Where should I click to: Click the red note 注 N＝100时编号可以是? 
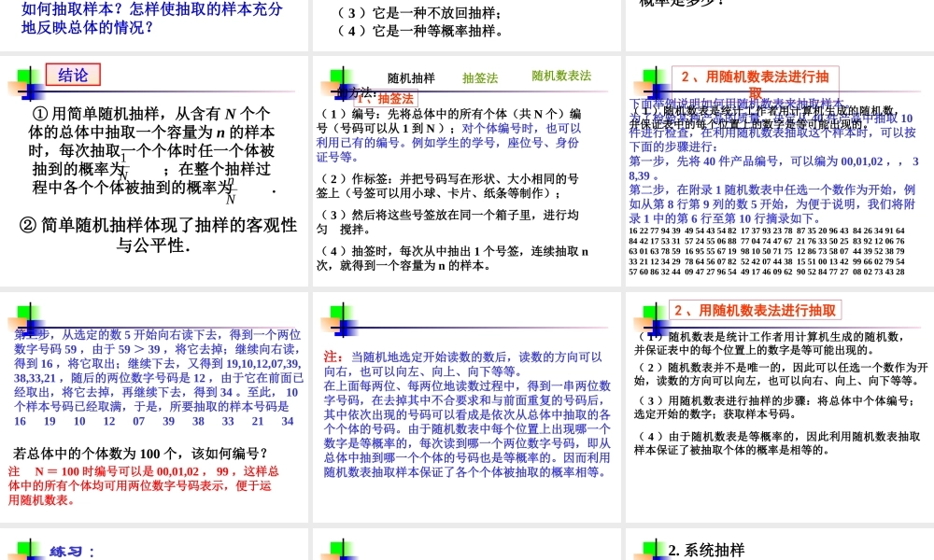144,485
